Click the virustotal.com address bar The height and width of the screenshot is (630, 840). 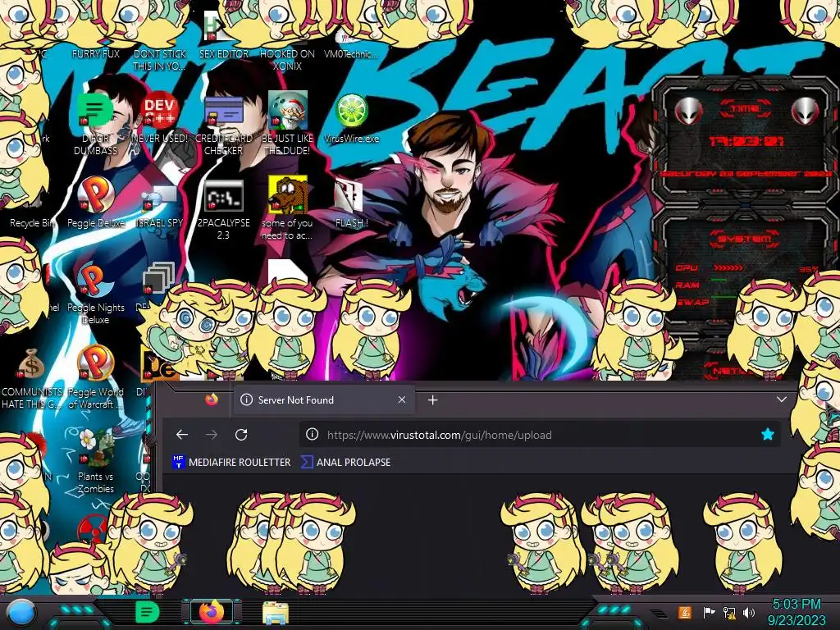tap(540, 435)
